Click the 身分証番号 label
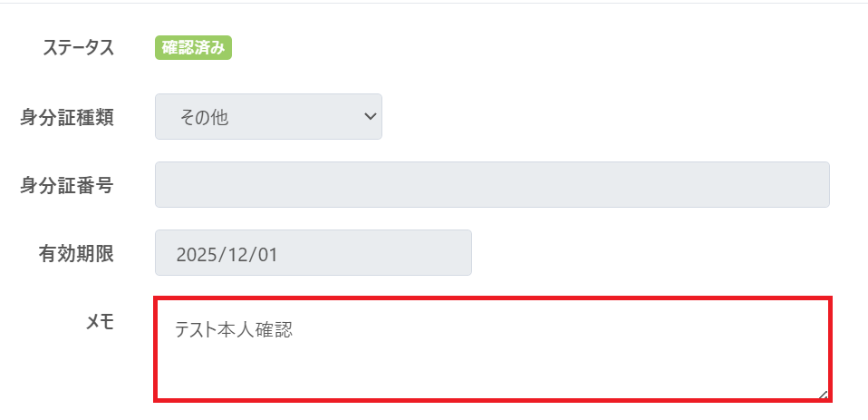Screen dimensions: 868x420 [x=67, y=185]
